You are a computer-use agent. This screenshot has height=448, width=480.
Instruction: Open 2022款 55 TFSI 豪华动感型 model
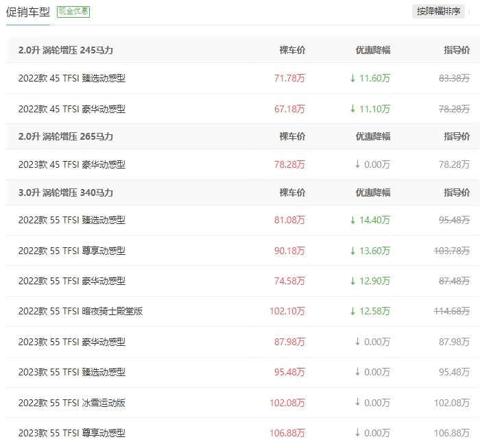click(72, 281)
